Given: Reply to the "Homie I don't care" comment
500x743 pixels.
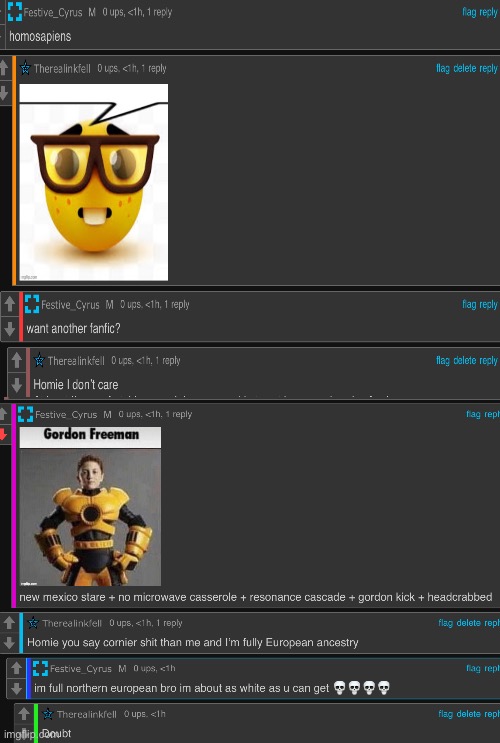Looking at the screenshot, I should [488, 361].
